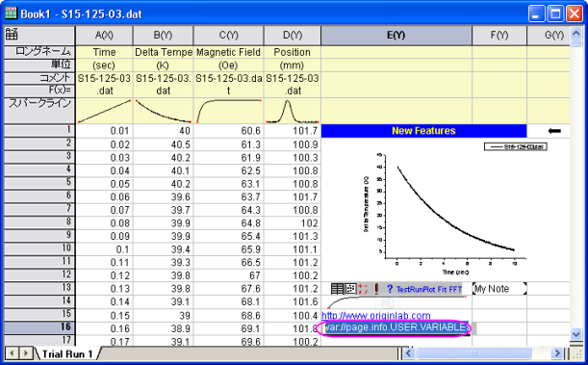Select row header 8
This screenshot has height=365, width=588.
coord(39,222)
